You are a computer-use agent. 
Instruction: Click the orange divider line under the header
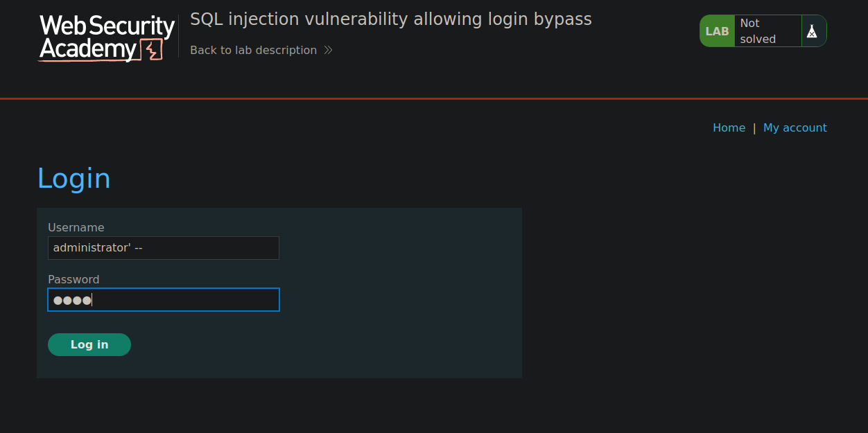[x=434, y=98]
